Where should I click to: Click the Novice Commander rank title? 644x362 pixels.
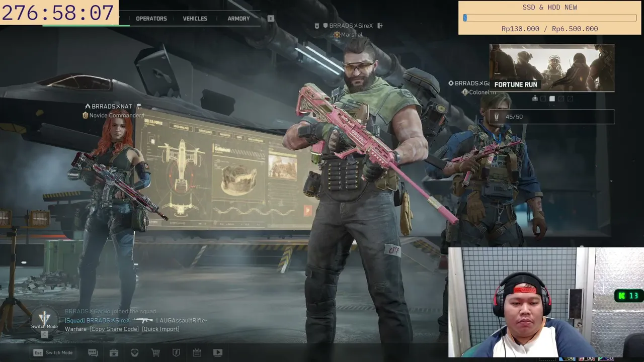(117, 116)
